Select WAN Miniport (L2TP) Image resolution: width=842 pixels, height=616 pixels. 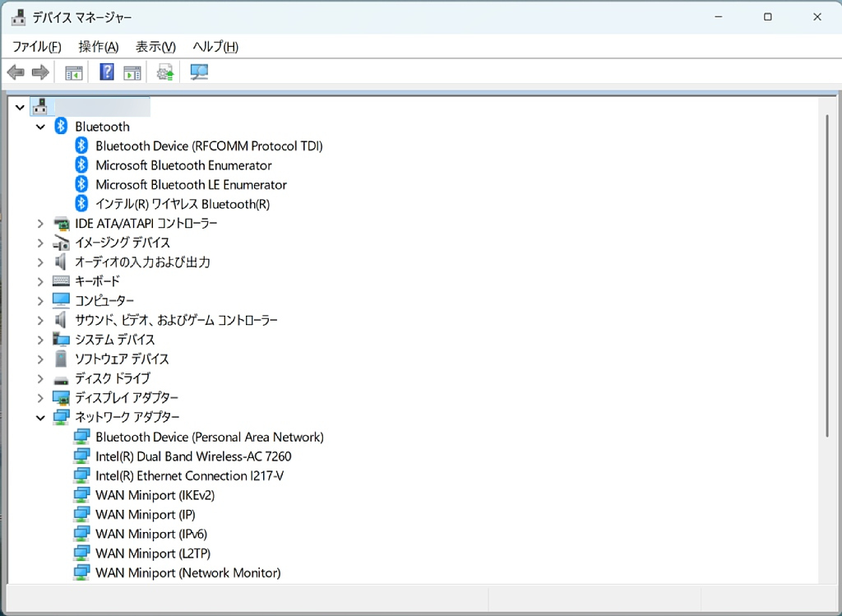click(153, 553)
